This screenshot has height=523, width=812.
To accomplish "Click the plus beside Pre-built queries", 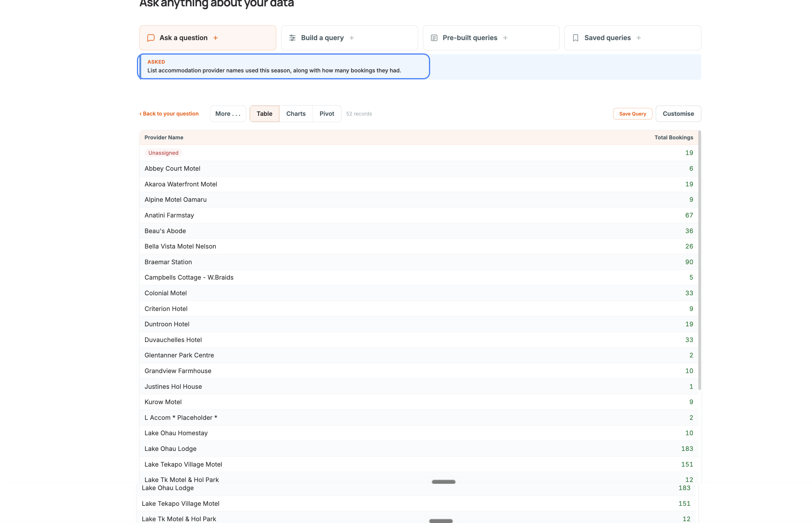I will [x=505, y=38].
